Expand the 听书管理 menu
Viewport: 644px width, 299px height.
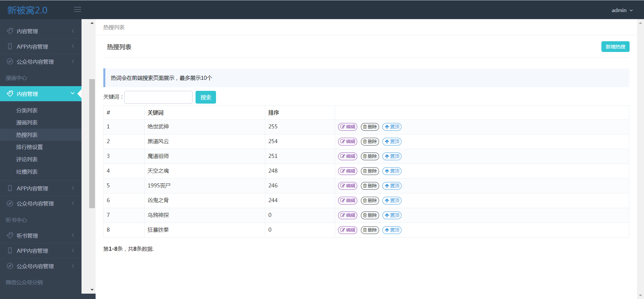tap(41, 236)
